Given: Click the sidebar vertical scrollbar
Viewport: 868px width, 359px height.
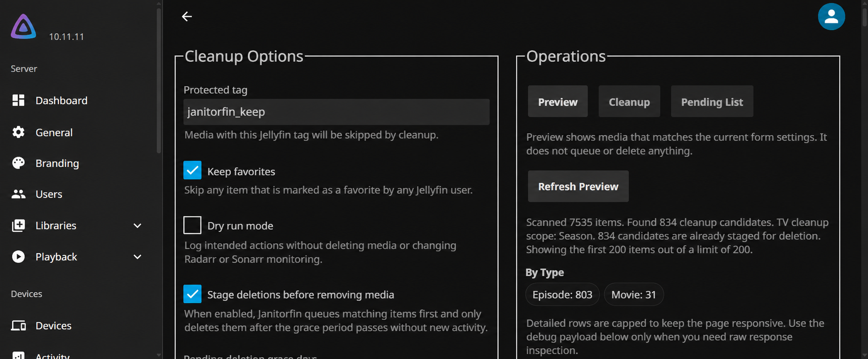Looking at the screenshot, I should pos(159,80).
